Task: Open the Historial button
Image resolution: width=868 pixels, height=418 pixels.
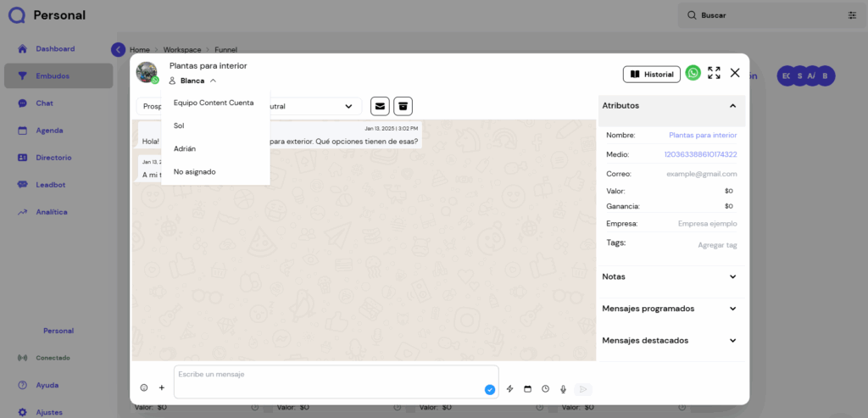Action: pos(652,74)
